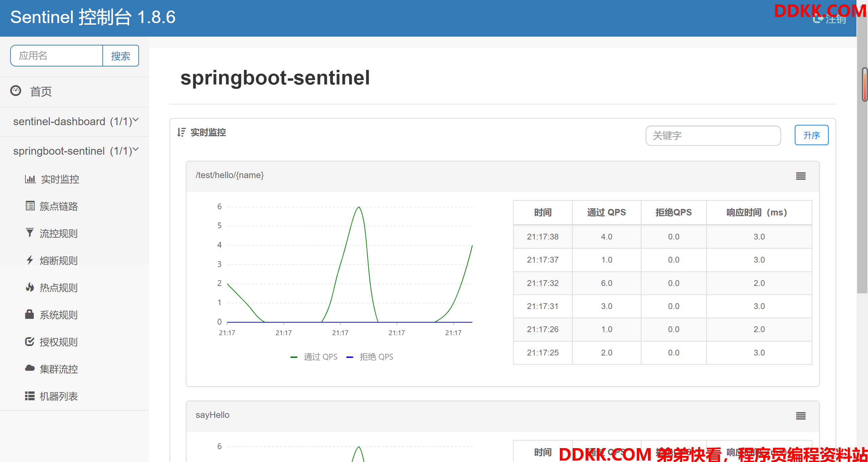Click the sort icon next to 实时监控 heading
The image size is (868, 462).
[181, 132]
